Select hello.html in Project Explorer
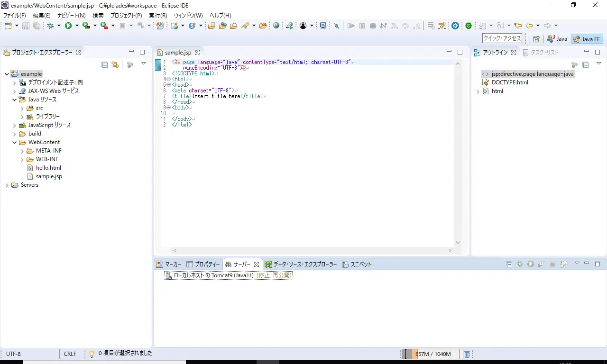The height and width of the screenshot is (364, 607). pos(48,168)
